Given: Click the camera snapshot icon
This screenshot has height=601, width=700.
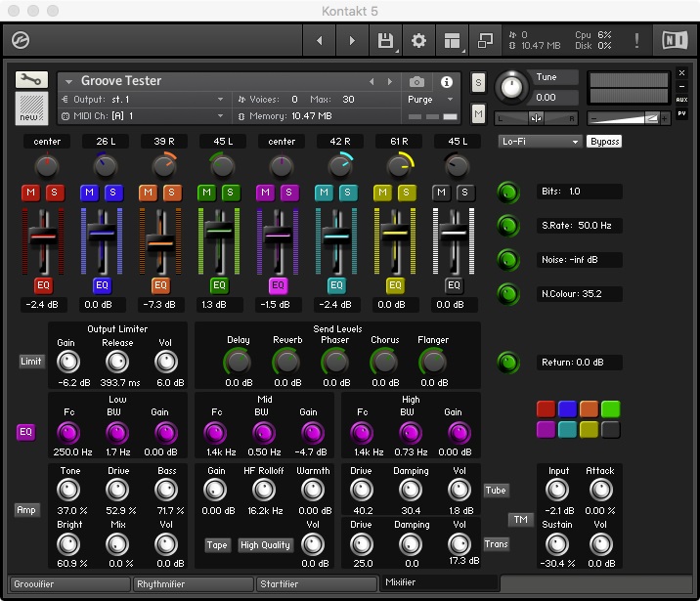Looking at the screenshot, I should 417,82.
